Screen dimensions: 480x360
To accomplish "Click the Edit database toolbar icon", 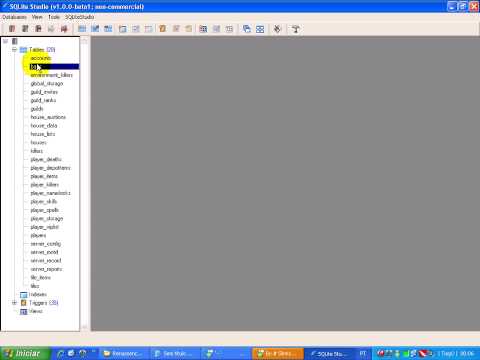I will 25,29.
